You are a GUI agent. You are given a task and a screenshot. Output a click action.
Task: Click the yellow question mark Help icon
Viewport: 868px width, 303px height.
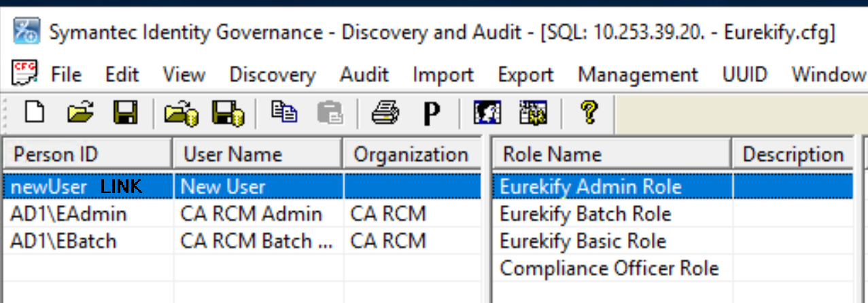pos(588,113)
